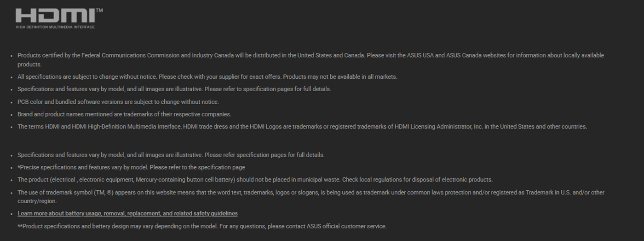
Task: Select the ASUS USA text
Action: click(420, 55)
